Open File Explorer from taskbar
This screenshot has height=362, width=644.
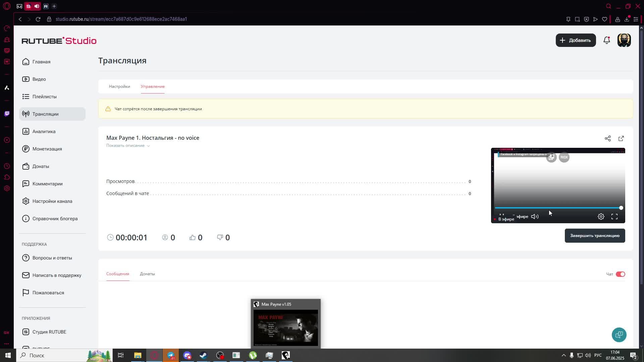[138, 355]
